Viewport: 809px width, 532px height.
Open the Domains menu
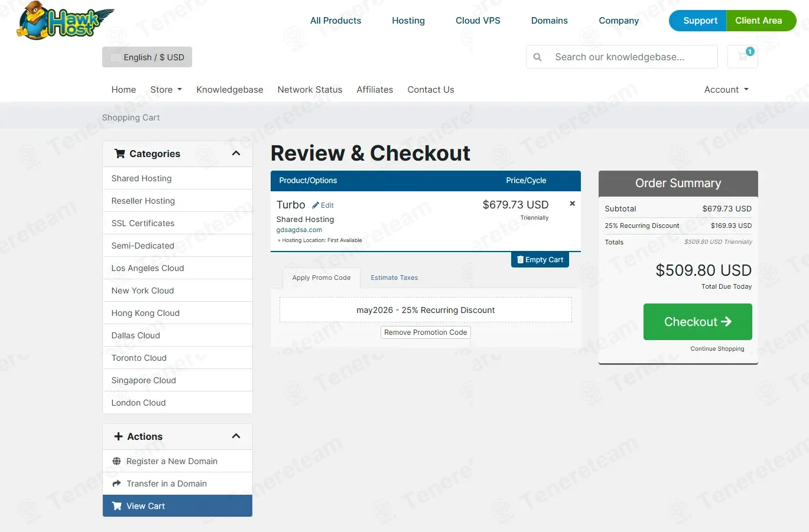[x=550, y=21]
